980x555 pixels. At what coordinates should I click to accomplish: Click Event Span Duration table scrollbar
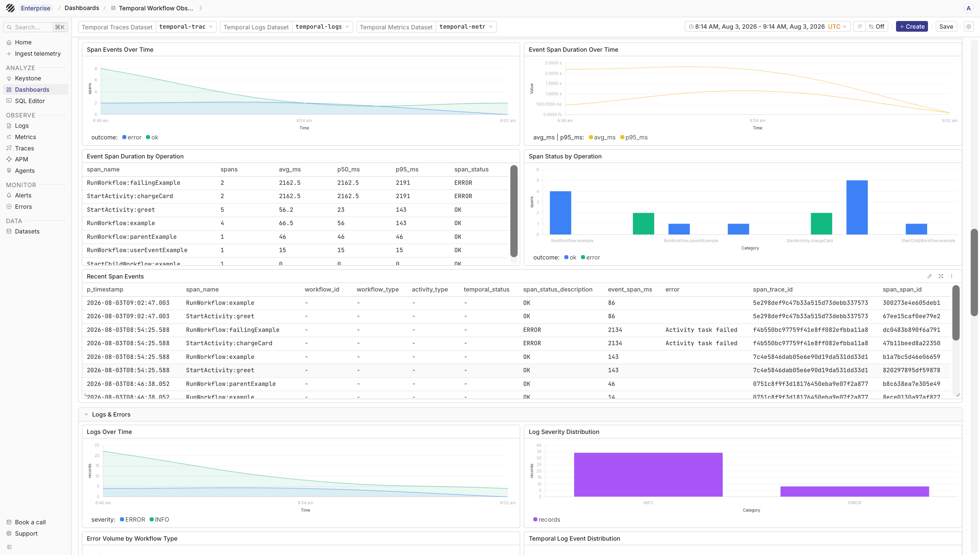pyautogui.click(x=513, y=211)
